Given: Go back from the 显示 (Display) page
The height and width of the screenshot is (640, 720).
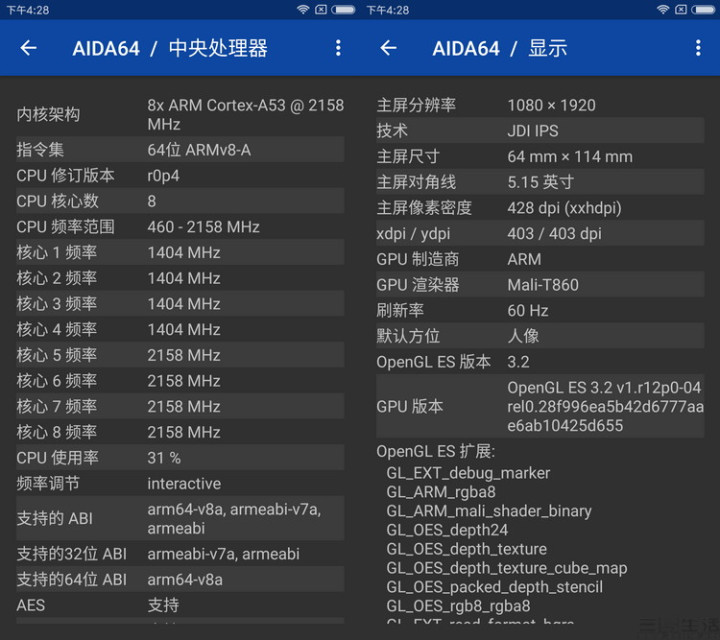Looking at the screenshot, I should pyautogui.click(x=388, y=48).
